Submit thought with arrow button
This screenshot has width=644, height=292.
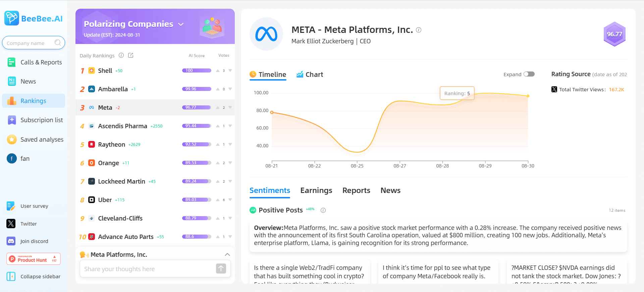tap(221, 269)
